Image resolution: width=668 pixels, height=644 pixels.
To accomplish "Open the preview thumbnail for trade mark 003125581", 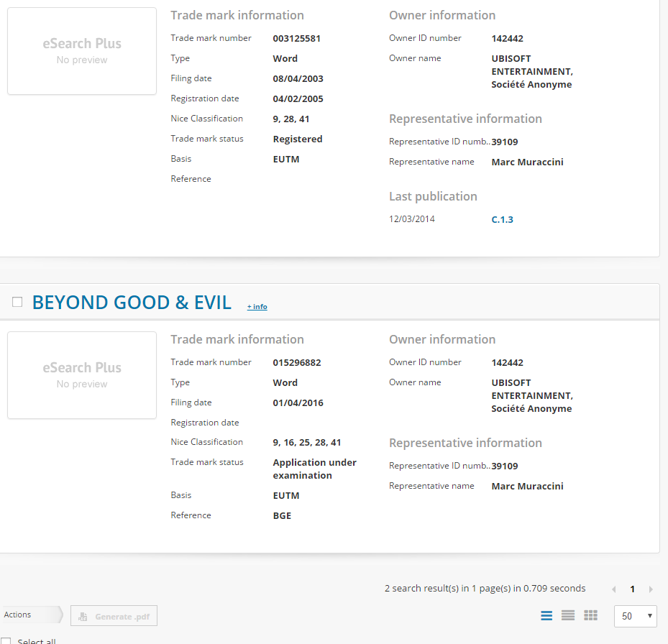I will (82, 51).
